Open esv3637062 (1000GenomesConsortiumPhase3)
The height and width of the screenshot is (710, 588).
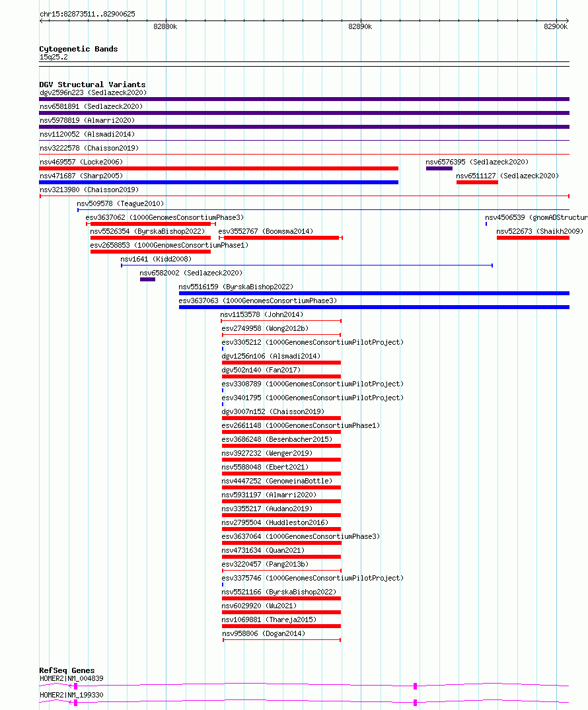pyautogui.click(x=165, y=217)
